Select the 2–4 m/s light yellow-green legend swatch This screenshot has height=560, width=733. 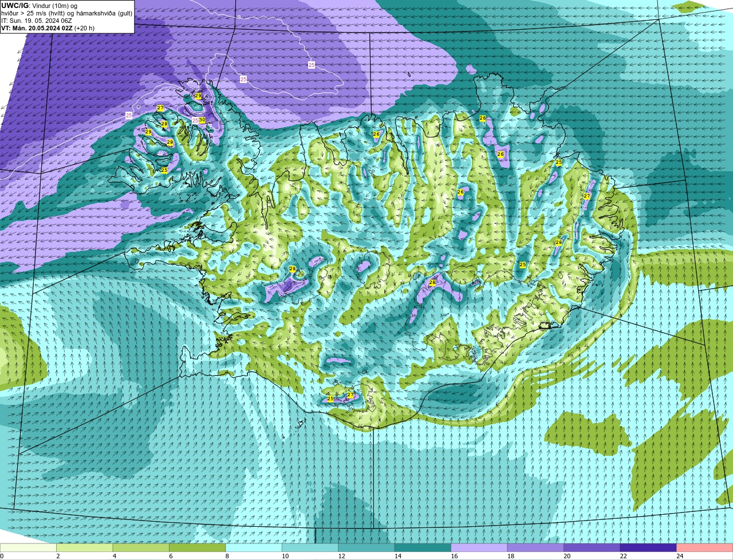point(84,547)
